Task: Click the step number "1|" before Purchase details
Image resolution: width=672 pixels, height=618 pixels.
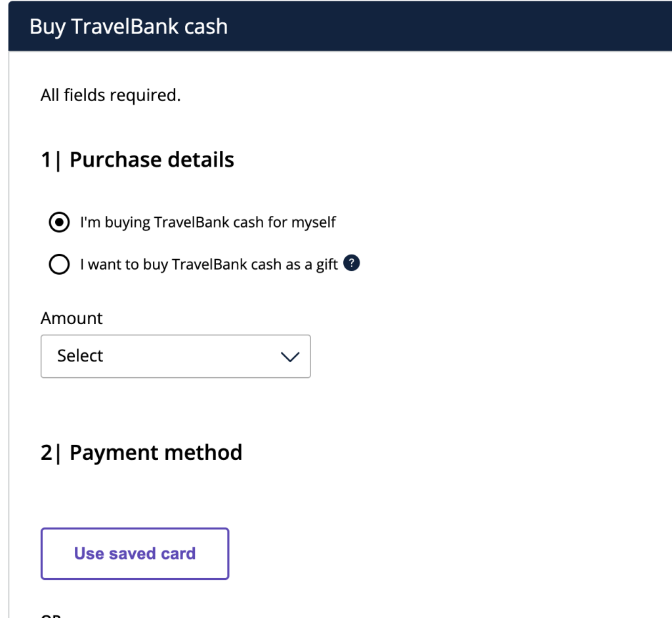Action: point(51,160)
